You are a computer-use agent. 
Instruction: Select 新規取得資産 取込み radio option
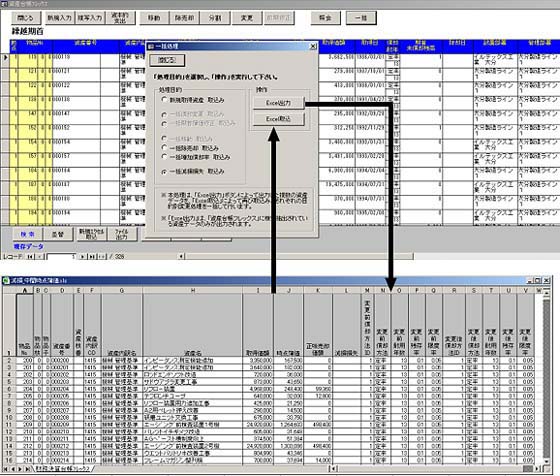(164, 100)
